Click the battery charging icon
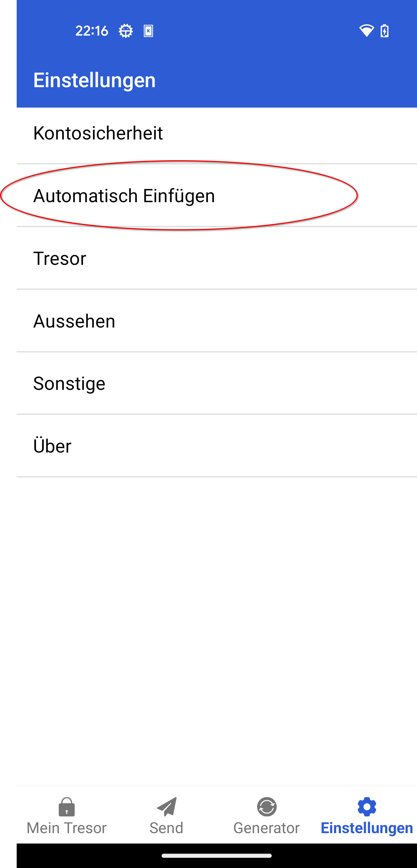Viewport: 417px width, 868px height. click(x=385, y=31)
